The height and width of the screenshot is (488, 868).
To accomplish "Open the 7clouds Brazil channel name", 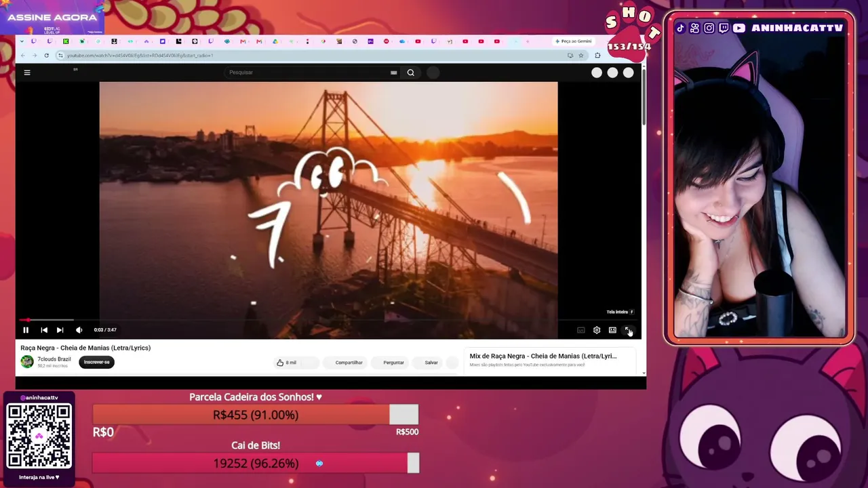I will tap(54, 359).
